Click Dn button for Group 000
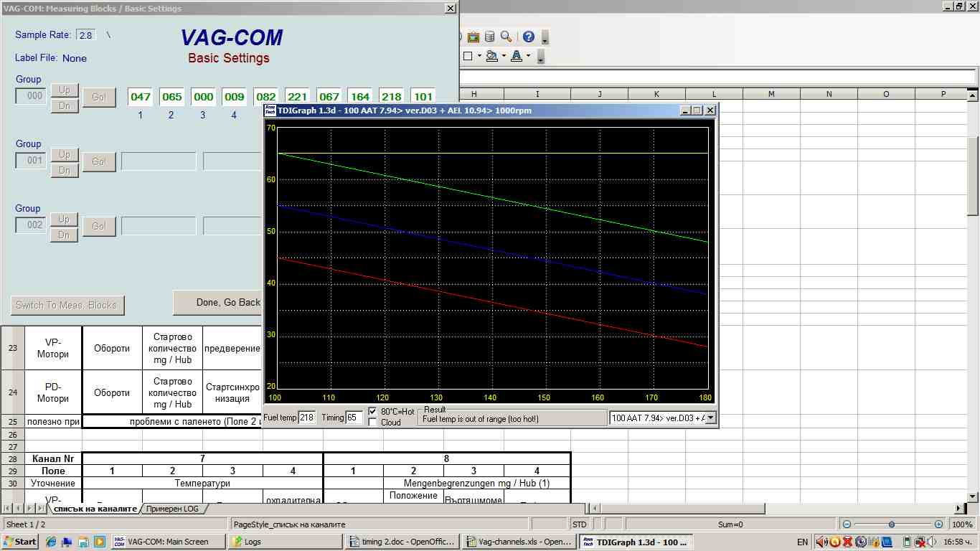 point(64,105)
